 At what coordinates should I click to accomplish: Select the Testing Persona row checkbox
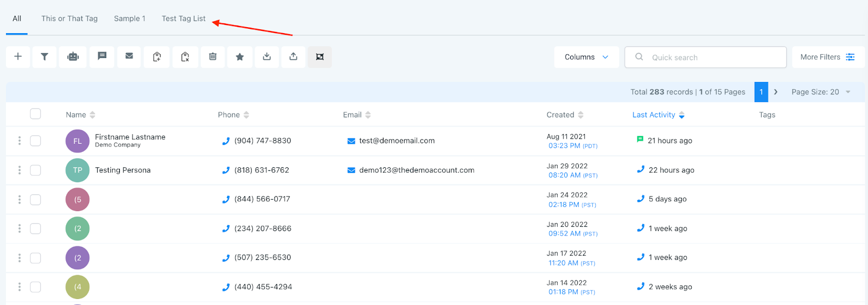36,170
